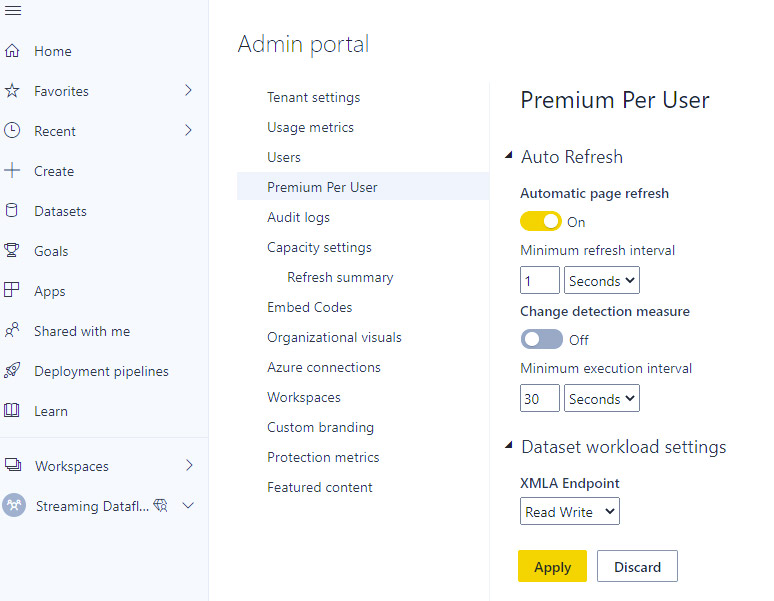Open the XMLA Endpoint Read Write dropdown

point(570,511)
